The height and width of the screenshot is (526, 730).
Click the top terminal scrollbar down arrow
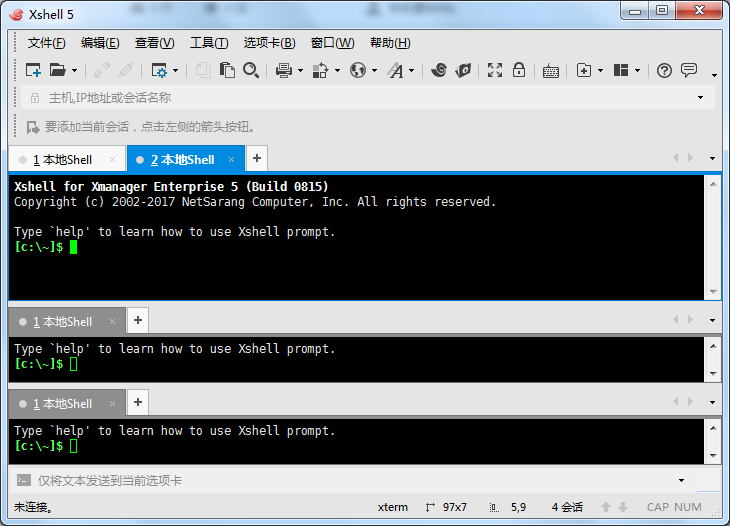713,292
